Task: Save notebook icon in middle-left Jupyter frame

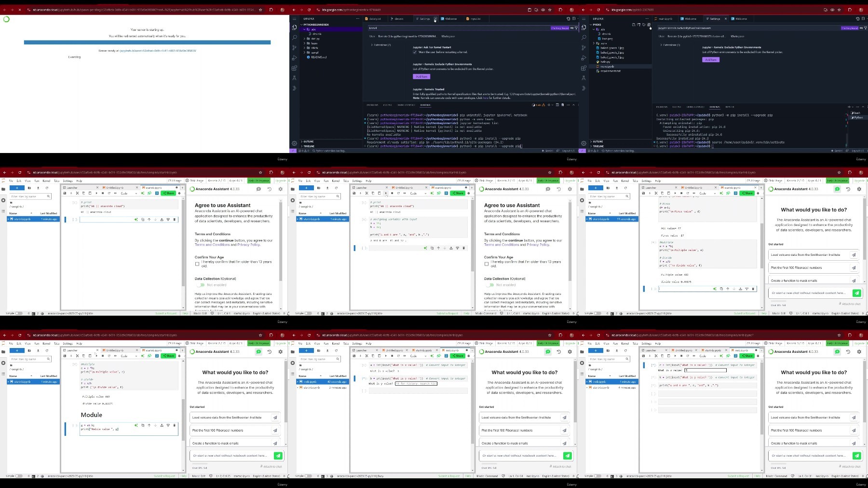Action: click(65, 193)
